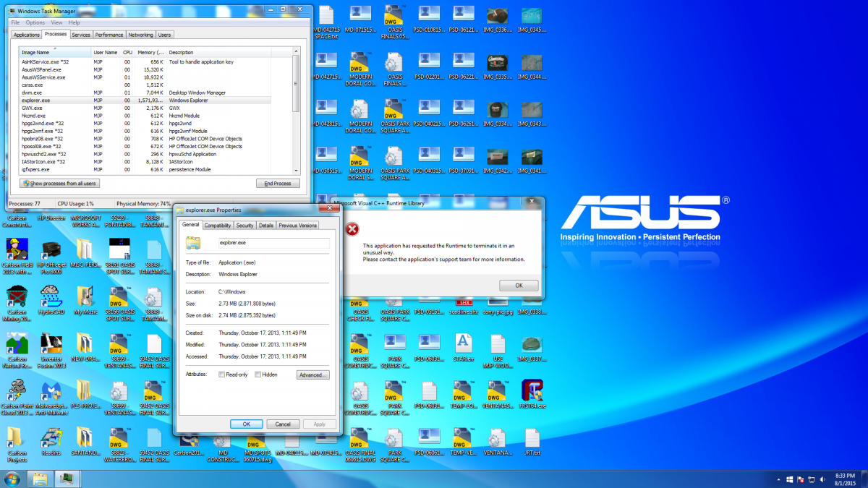
Task: Launch Malwarebytes Anti-Malware shortcut
Action: [x=51, y=396]
